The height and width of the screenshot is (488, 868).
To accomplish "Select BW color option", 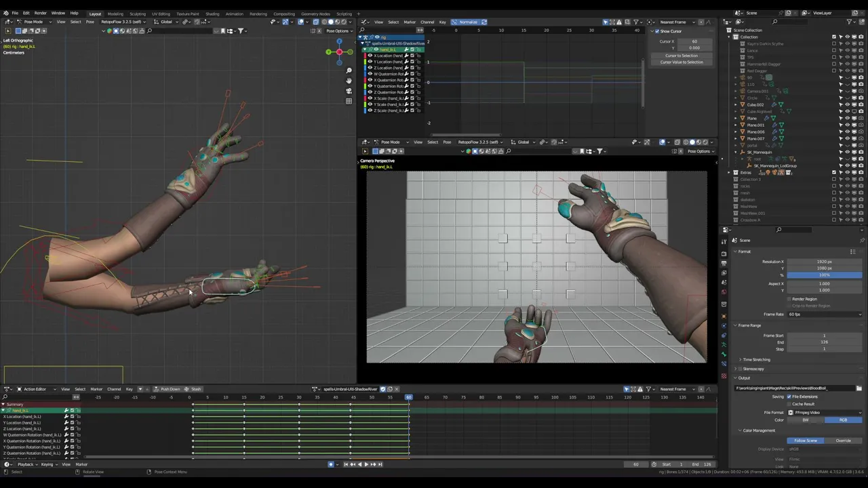I will coord(806,420).
